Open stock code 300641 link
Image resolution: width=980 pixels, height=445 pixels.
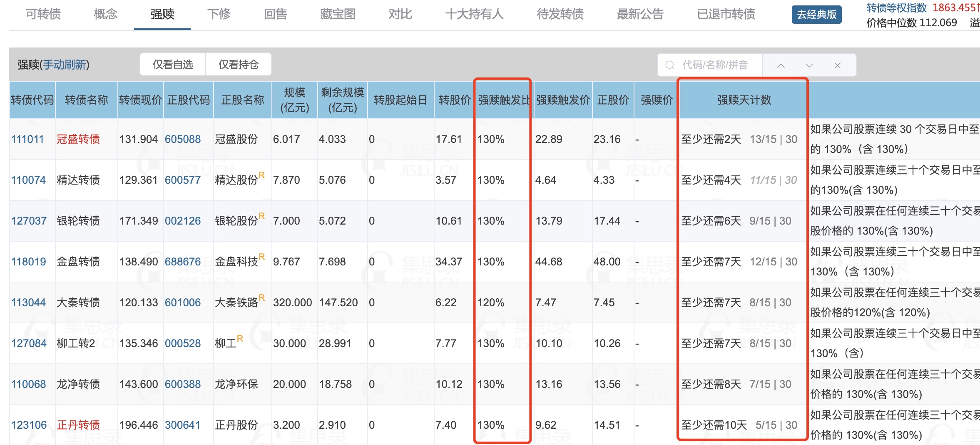183,425
